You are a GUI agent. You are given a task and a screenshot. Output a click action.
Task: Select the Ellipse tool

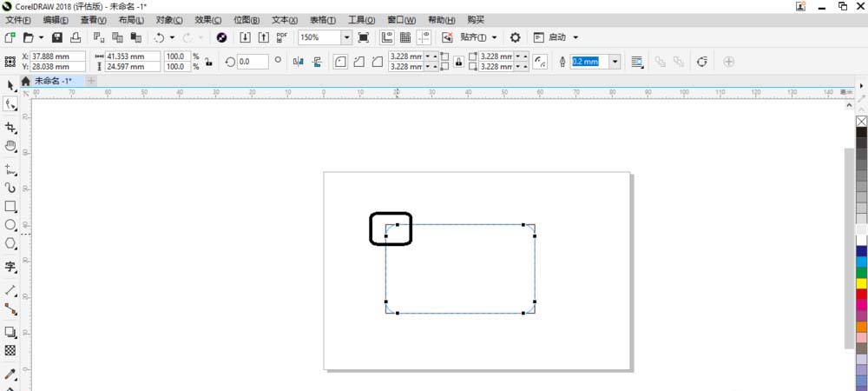point(10,225)
